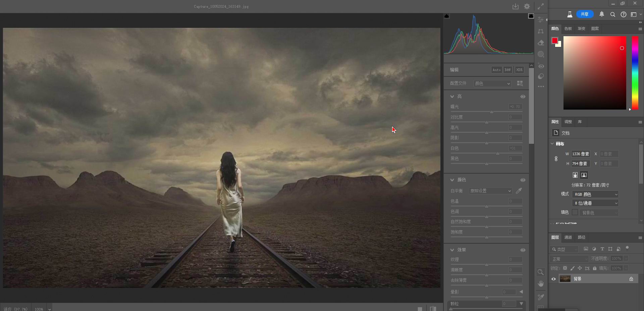The width and height of the screenshot is (644, 311).
Task: Switch to the 色板 tab
Action: tap(568, 28)
